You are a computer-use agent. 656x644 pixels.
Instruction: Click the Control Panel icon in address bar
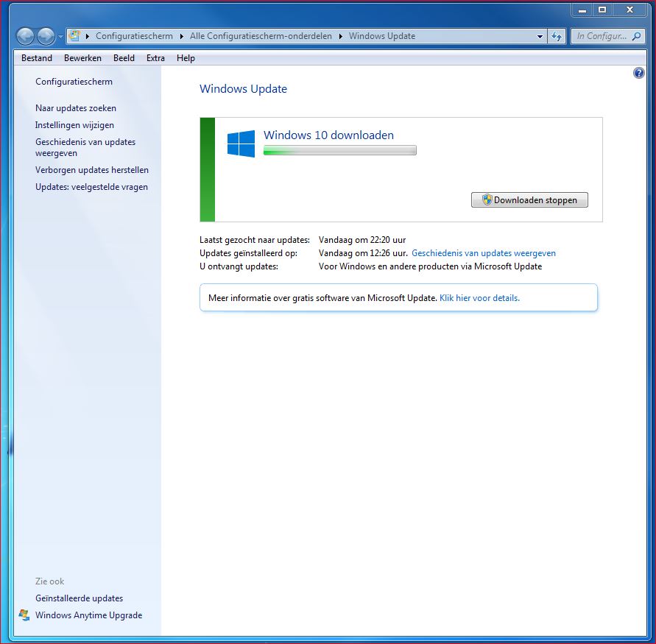(74, 36)
